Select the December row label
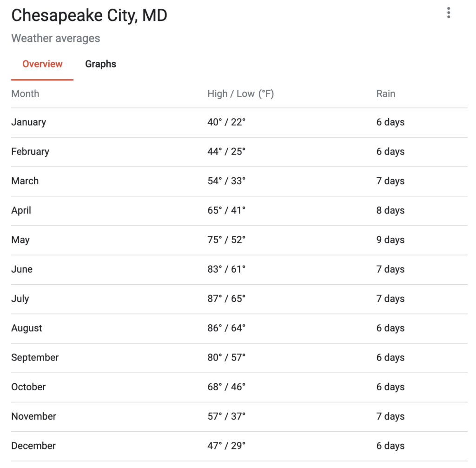The image size is (476, 468). pyautogui.click(x=33, y=446)
